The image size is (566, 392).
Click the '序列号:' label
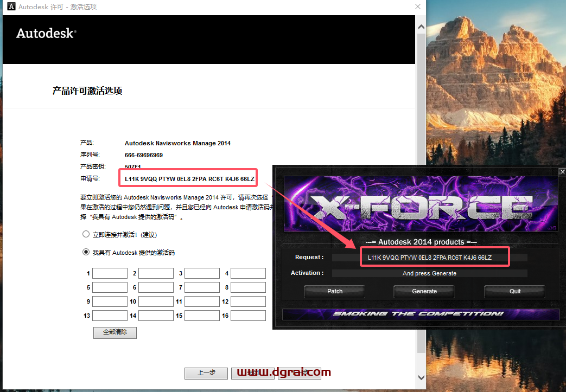[x=90, y=155]
